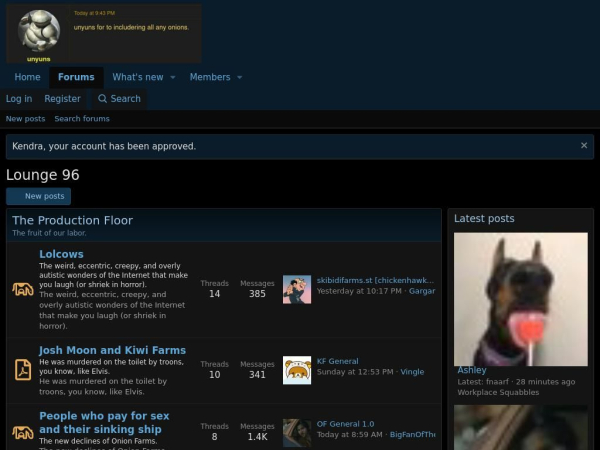Click the KF General poster avatar

297,370
